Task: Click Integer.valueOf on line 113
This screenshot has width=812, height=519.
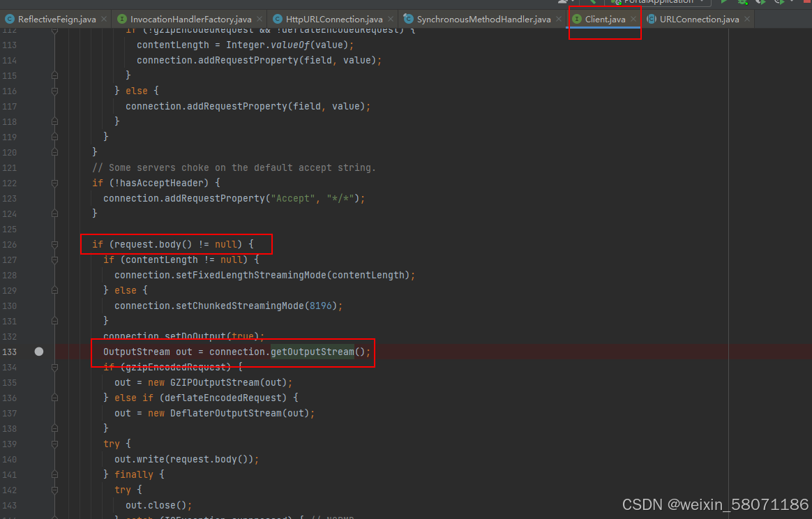Action: [267, 45]
